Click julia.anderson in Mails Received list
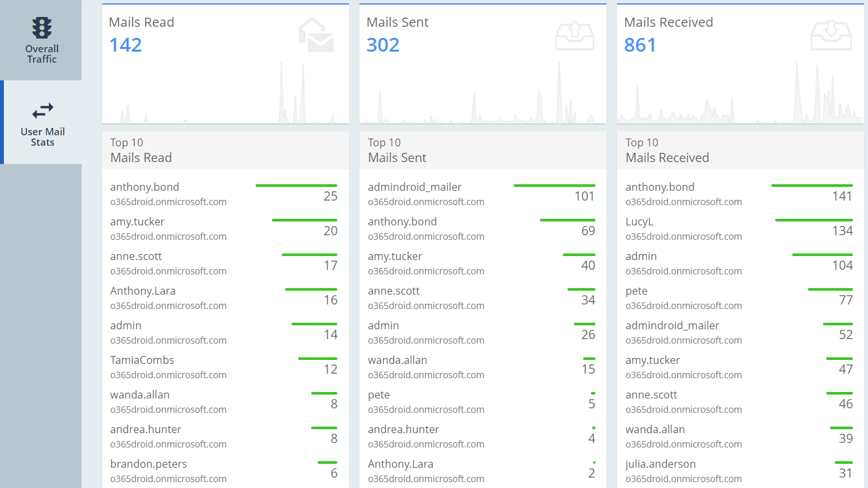 point(660,464)
